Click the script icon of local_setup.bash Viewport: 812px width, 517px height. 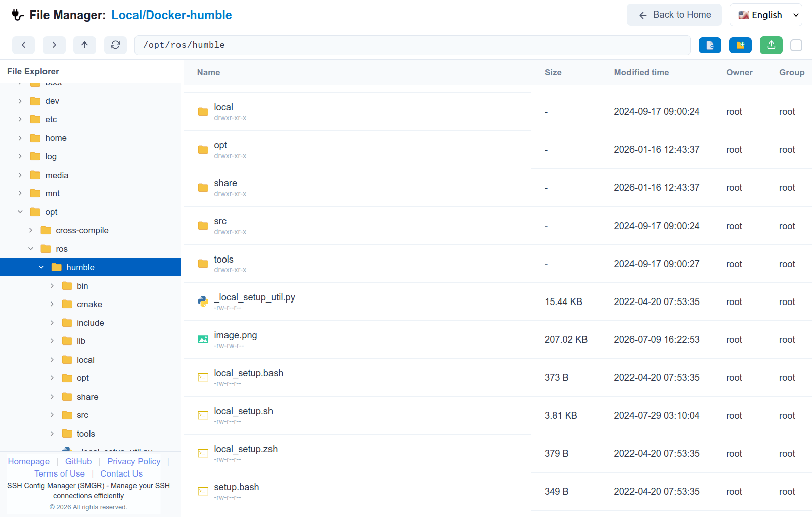pos(203,377)
